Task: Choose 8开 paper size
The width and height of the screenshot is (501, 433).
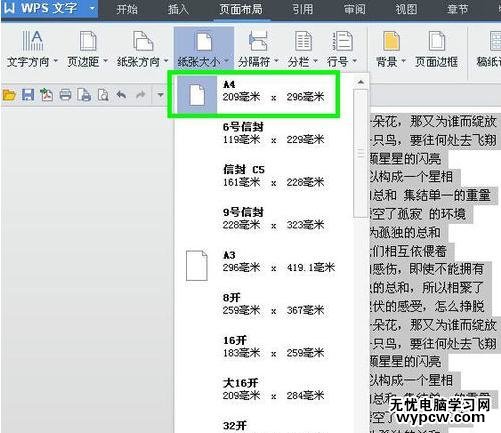Action: click(263, 304)
